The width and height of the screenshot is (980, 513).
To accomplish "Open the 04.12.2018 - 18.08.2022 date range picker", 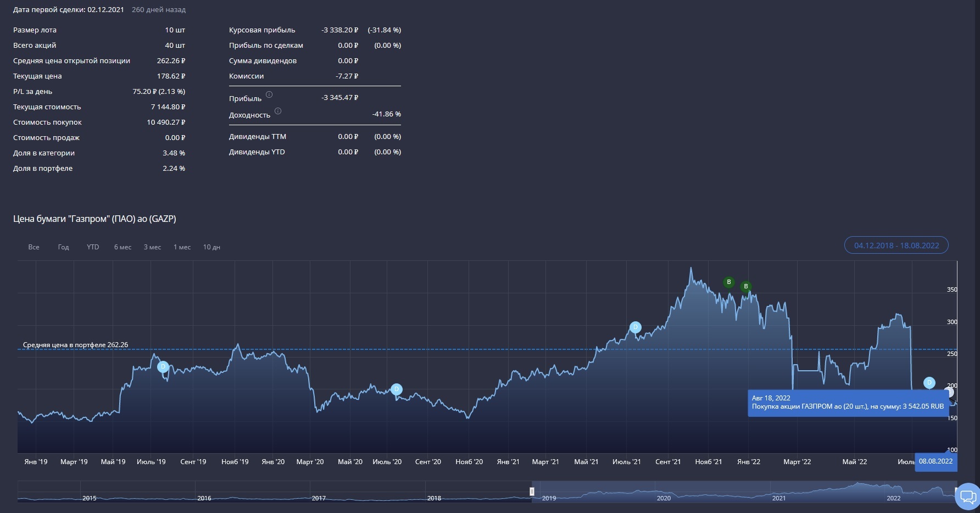I will click(x=897, y=246).
